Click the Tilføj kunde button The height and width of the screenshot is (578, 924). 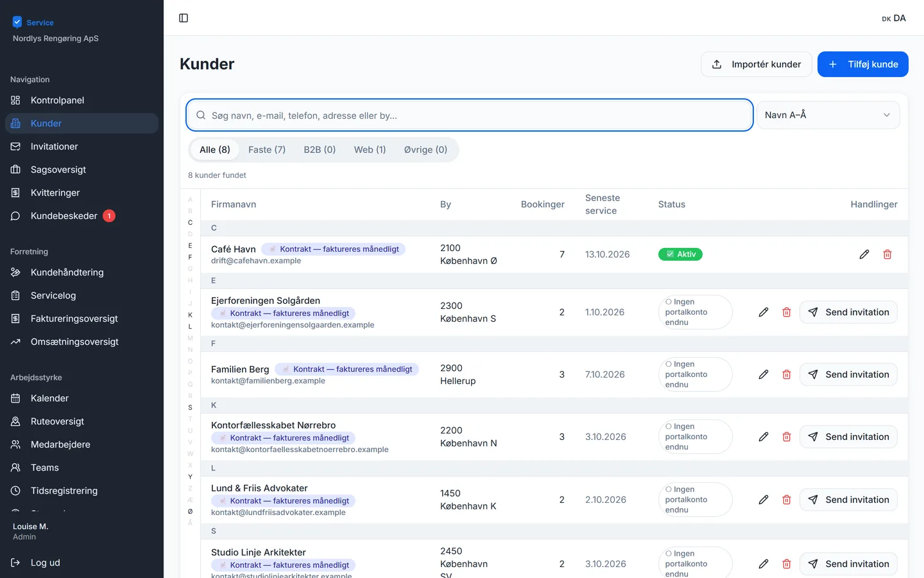pos(863,64)
